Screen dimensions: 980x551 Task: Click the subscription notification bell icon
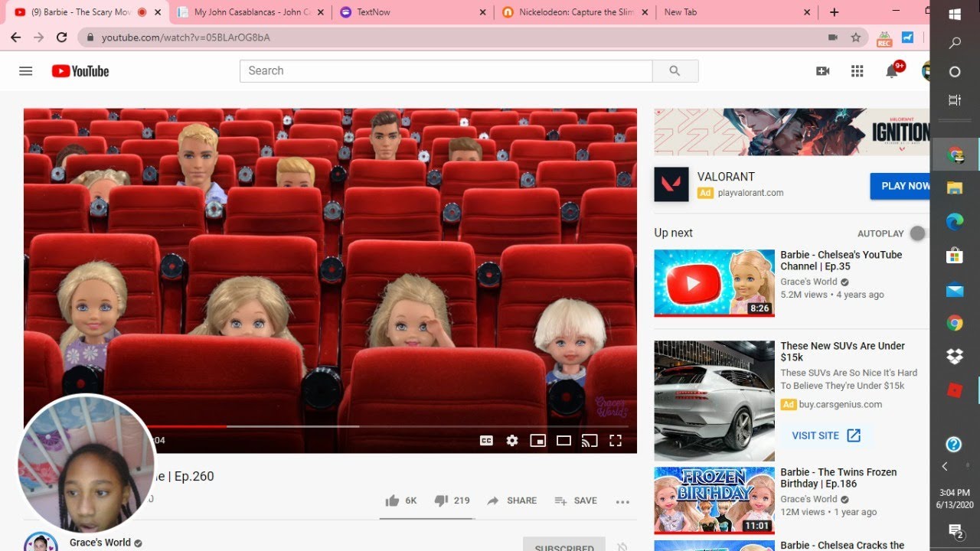click(622, 546)
